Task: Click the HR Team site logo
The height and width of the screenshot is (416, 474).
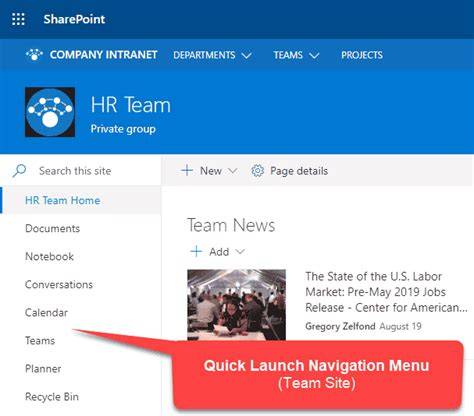Action: tap(50, 112)
